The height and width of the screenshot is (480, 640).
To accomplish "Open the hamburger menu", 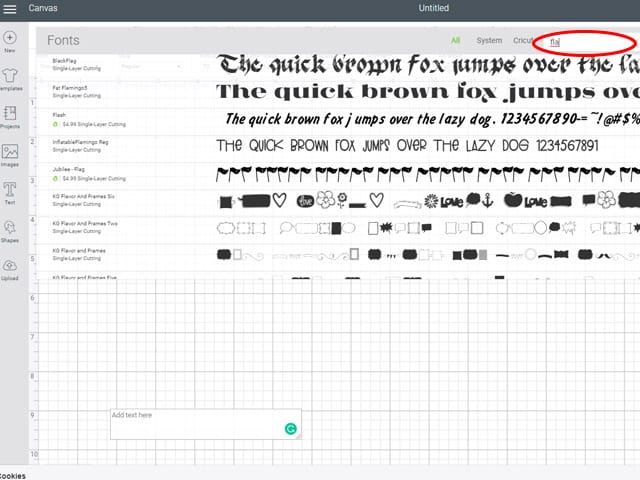I will [x=9, y=9].
